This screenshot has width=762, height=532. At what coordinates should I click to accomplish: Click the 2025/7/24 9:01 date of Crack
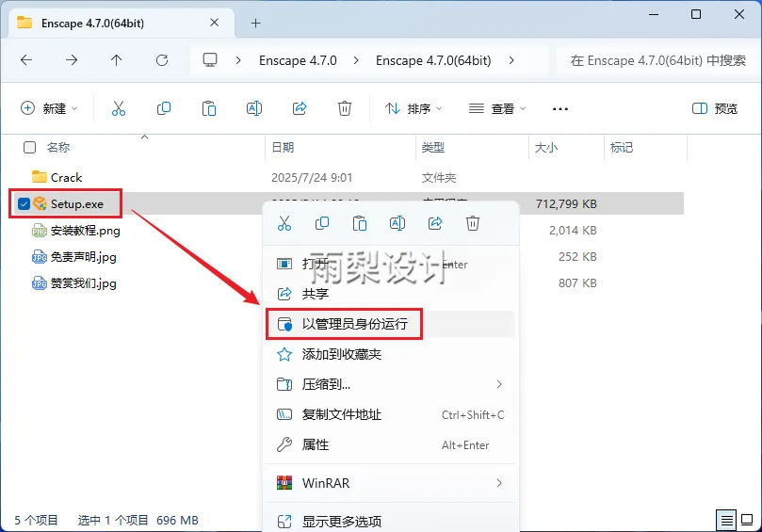pyautogui.click(x=312, y=177)
